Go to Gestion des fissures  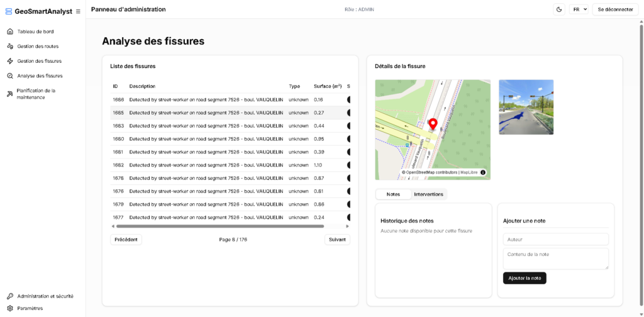click(39, 61)
